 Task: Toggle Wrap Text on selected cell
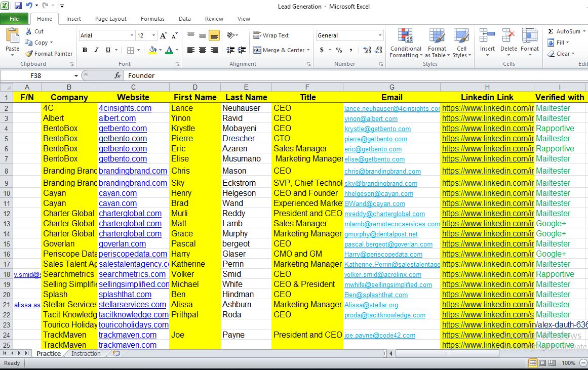click(271, 35)
